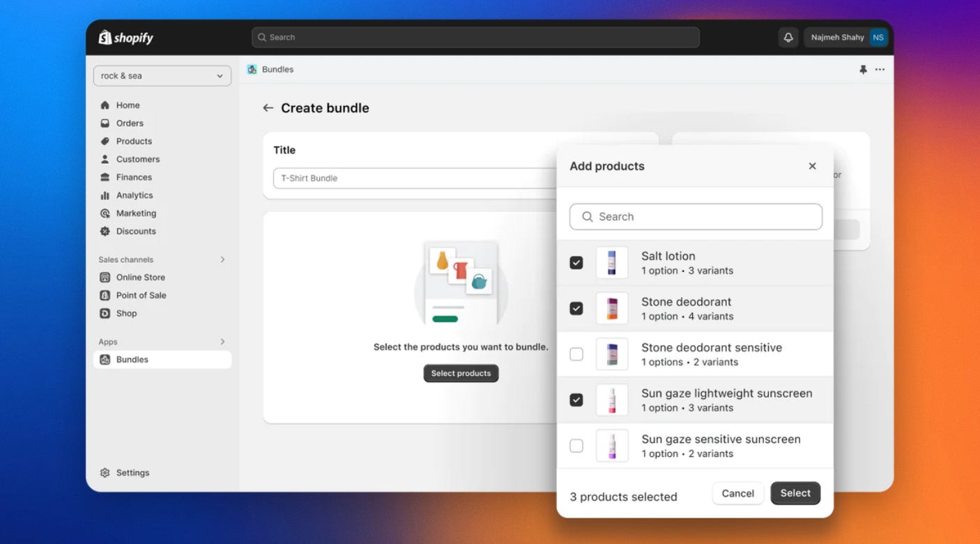Open the Shop channel
Screen dimensions: 980x544
click(x=126, y=314)
